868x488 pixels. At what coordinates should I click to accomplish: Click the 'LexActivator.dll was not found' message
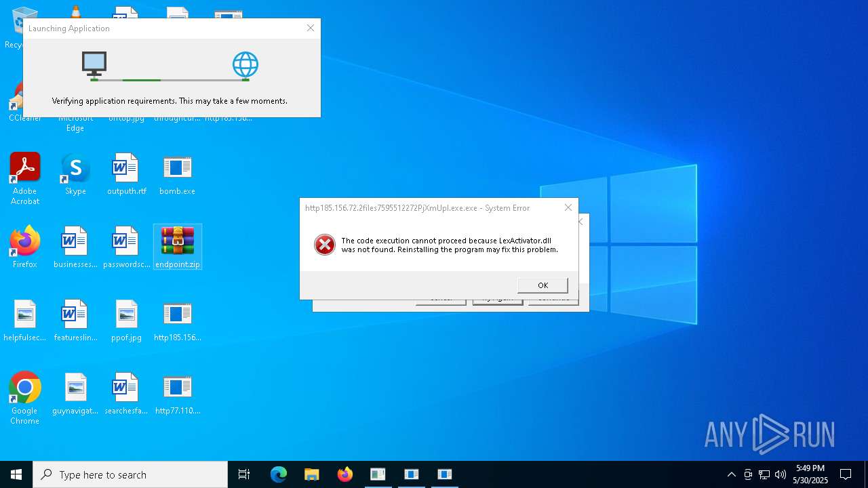(450, 245)
